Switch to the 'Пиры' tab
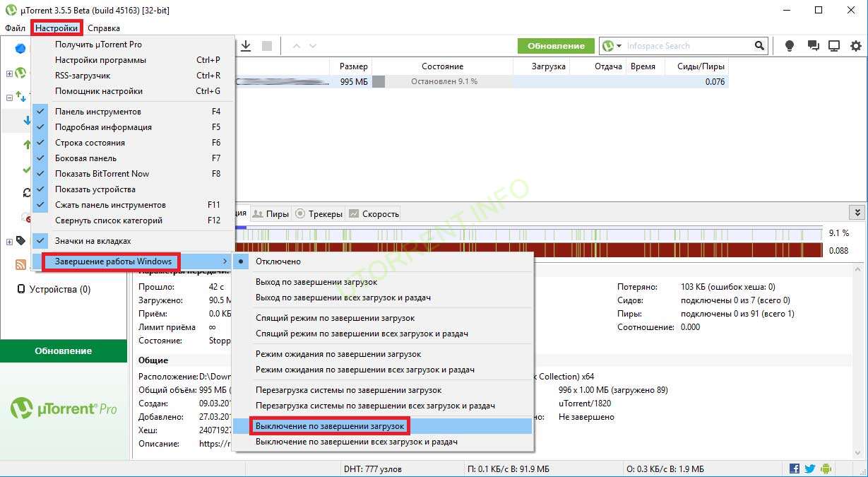Screen dimensions: 868x477 click(x=271, y=213)
